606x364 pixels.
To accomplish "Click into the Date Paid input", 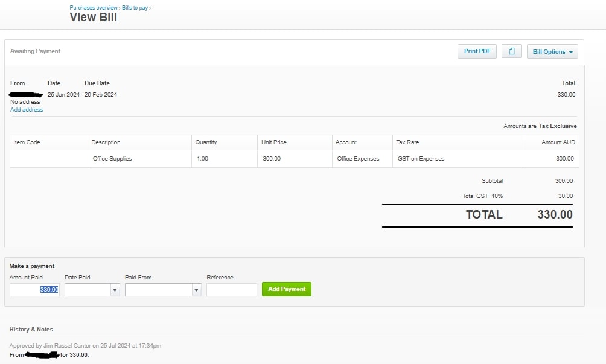I will click(88, 290).
